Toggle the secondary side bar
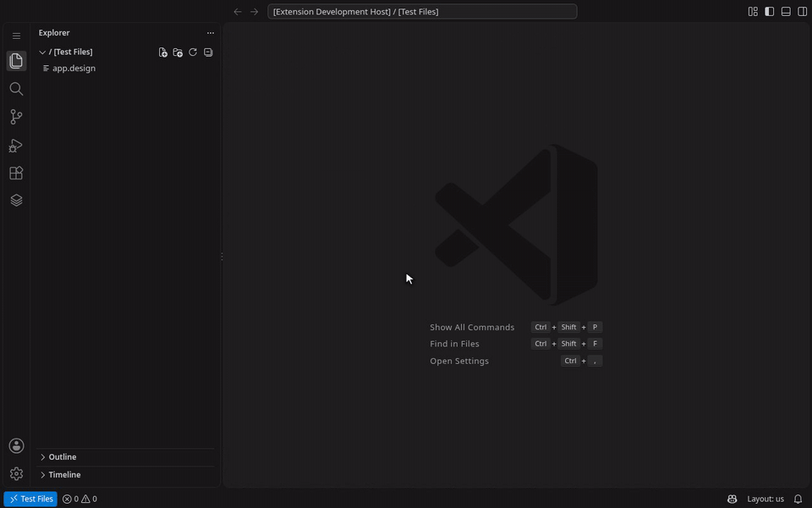The width and height of the screenshot is (812, 508). tap(802, 11)
